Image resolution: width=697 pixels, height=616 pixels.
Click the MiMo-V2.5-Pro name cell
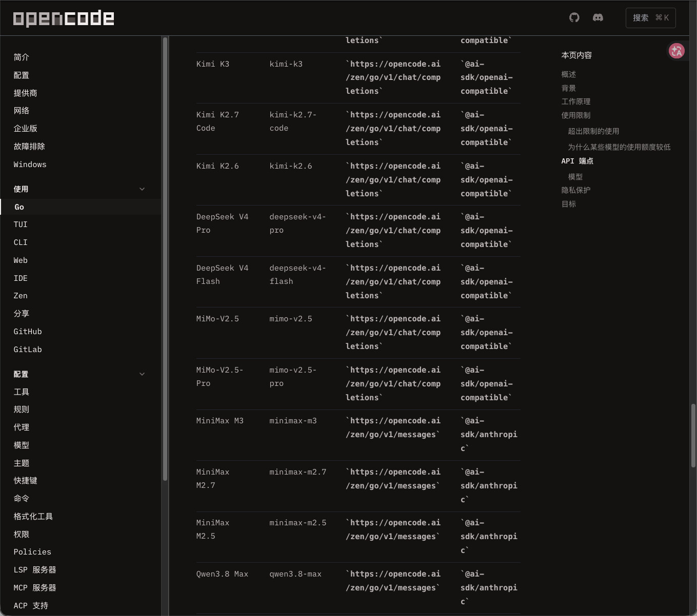tap(220, 377)
